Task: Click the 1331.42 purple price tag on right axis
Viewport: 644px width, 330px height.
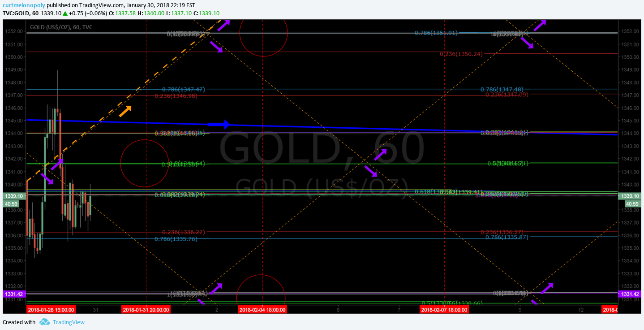Action: 629,294
